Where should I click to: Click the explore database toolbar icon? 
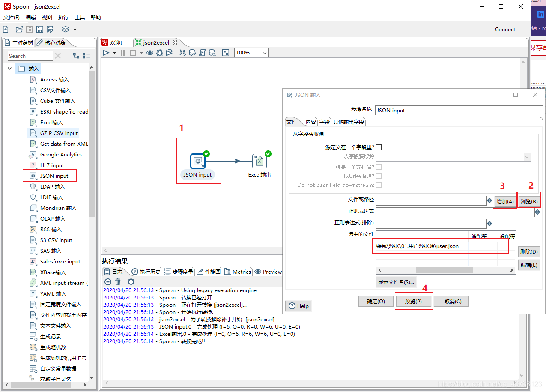(212, 53)
